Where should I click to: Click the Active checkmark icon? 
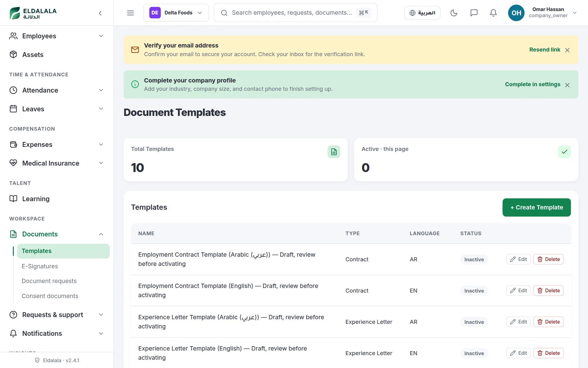click(564, 152)
